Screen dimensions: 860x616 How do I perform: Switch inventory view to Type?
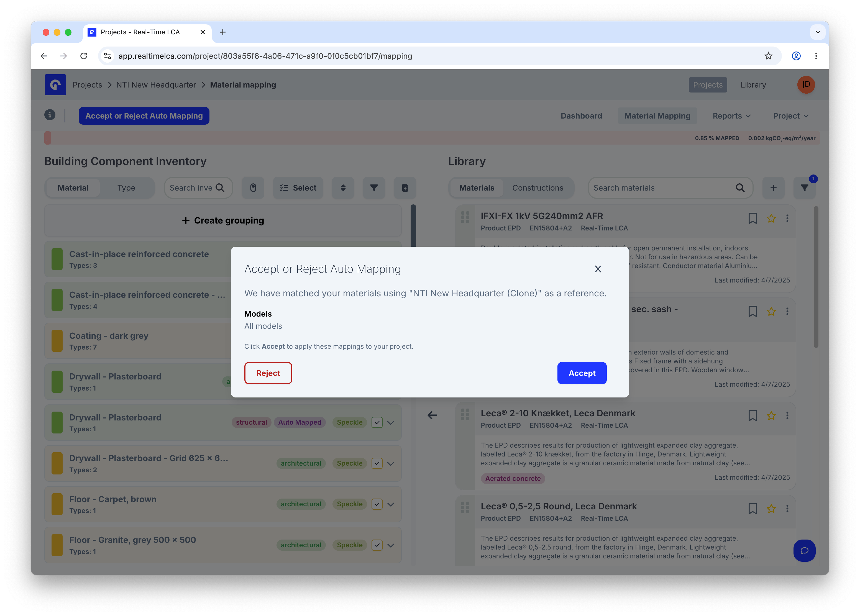[126, 188]
